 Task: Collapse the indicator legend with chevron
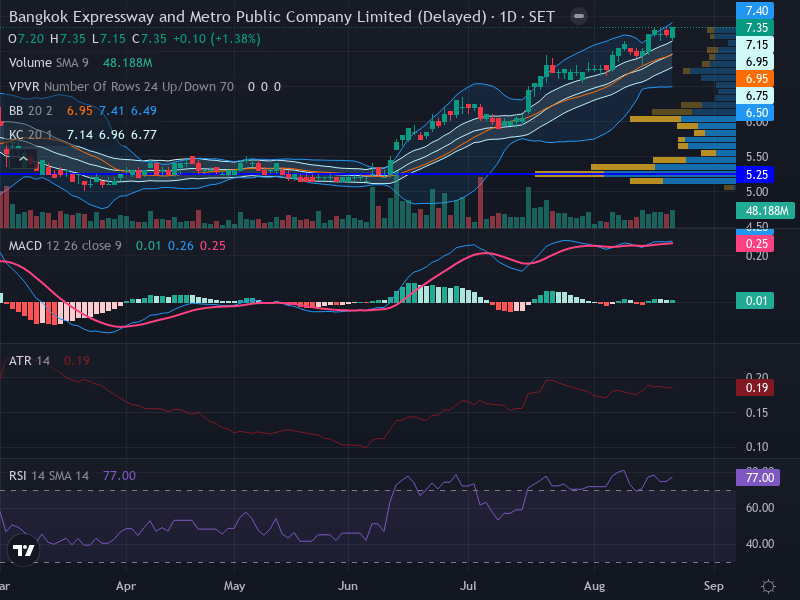[x=23, y=159]
